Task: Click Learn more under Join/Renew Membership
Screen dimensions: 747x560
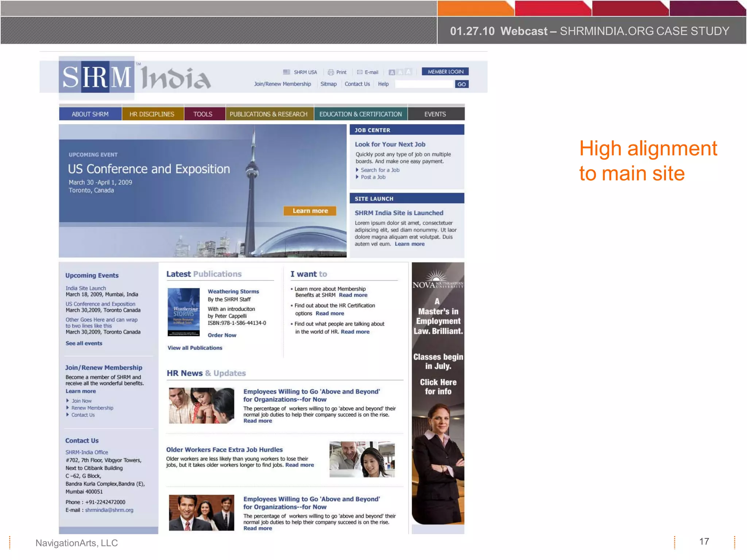Action: click(81, 391)
